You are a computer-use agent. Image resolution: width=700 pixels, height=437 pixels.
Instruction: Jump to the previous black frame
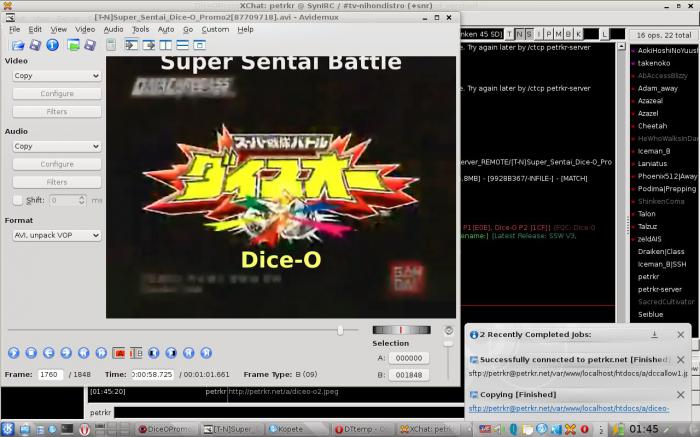(154, 353)
